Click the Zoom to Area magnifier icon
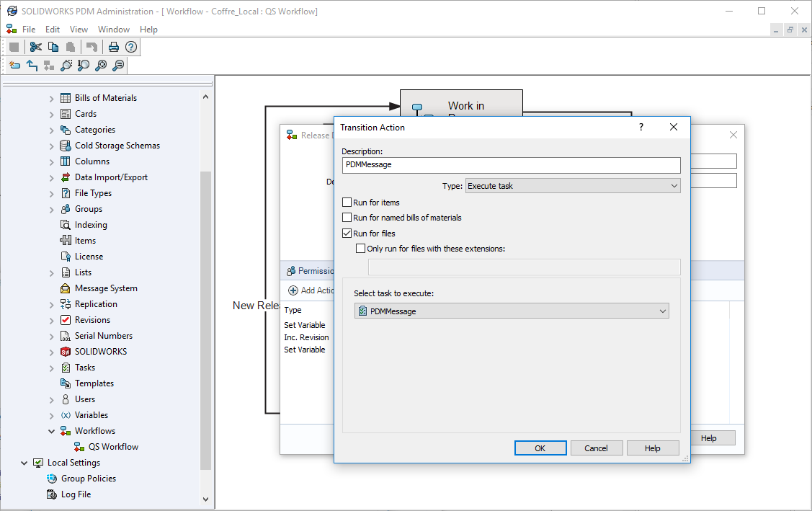 coord(66,66)
